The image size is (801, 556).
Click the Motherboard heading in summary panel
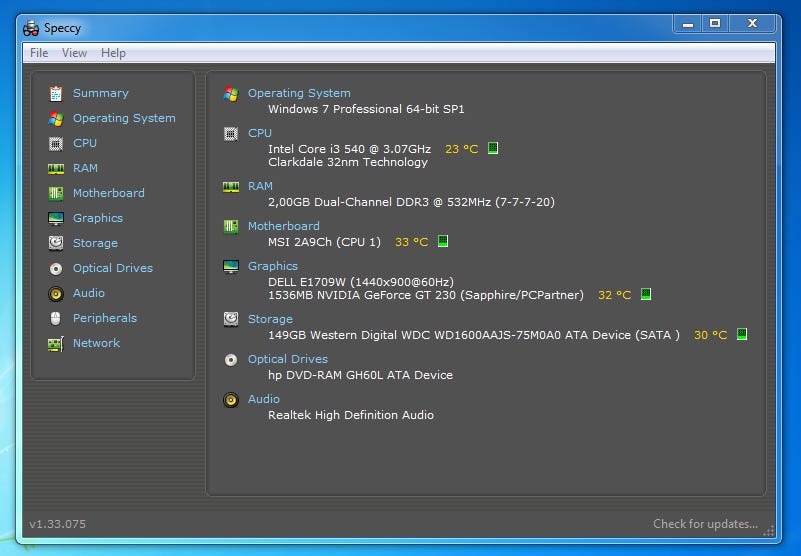(284, 226)
